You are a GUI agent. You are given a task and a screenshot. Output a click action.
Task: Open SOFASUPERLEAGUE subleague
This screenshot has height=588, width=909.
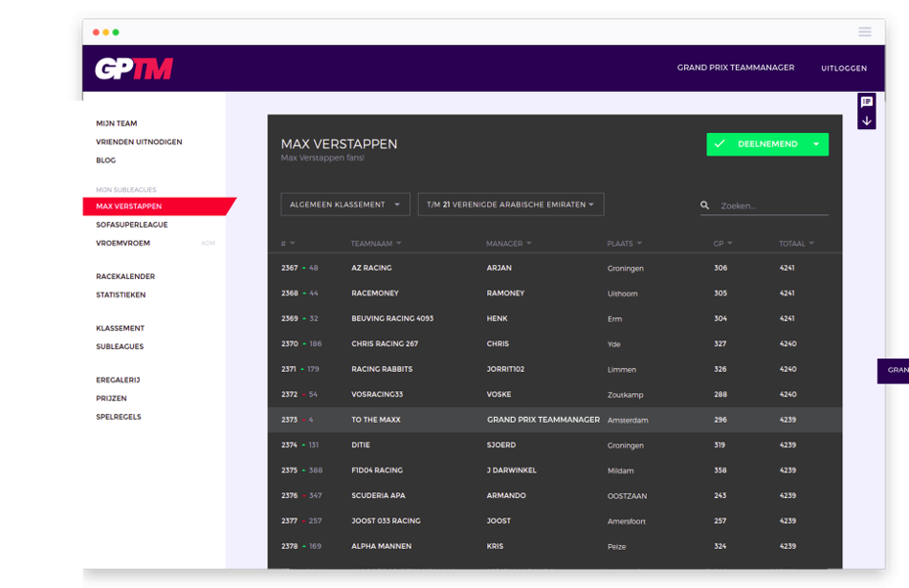coord(132,225)
